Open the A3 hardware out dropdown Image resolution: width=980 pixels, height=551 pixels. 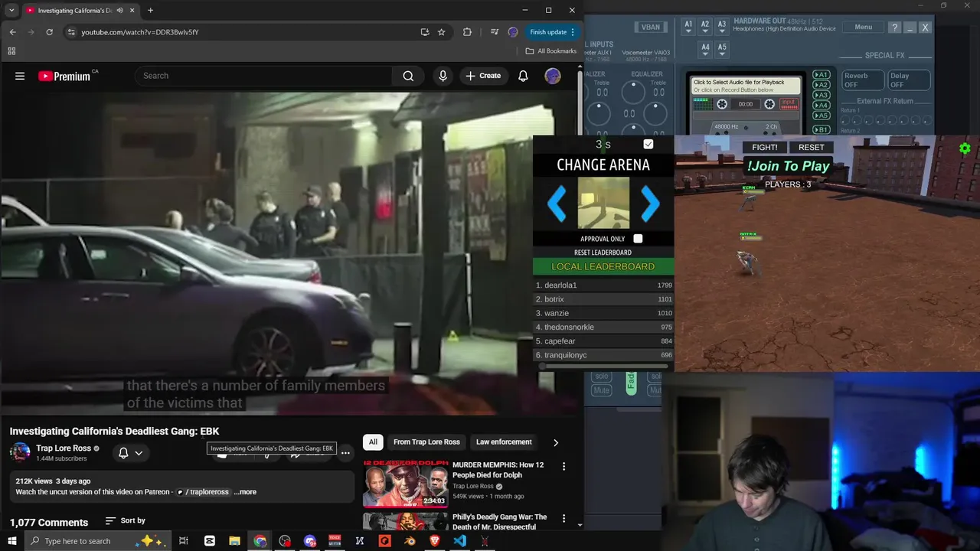(x=722, y=28)
